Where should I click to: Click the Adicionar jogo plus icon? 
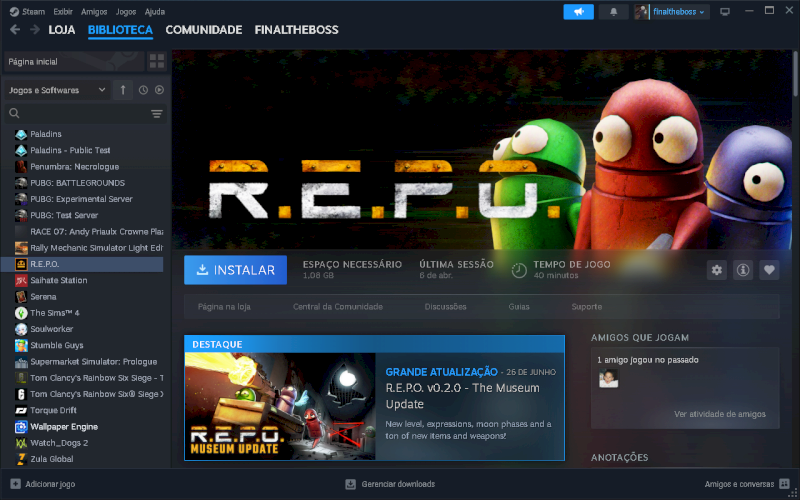click(x=15, y=484)
